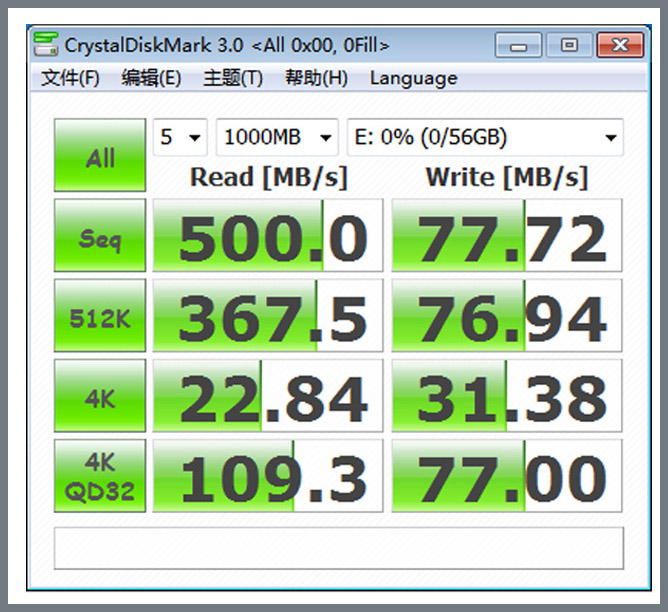Select the 4K write result 31.38
Image resolution: width=668 pixels, height=612 pixels.
pyautogui.click(x=507, y=396)
